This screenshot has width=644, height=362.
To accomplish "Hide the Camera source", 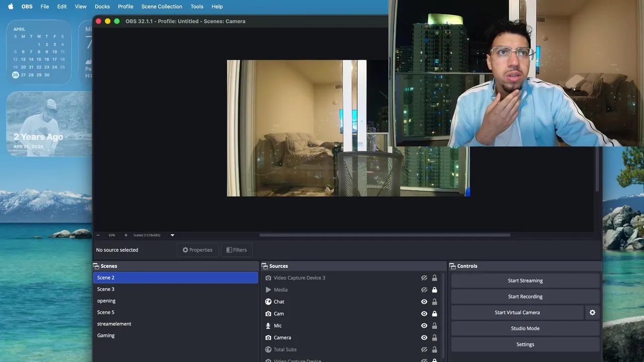I will click(424, 338).
